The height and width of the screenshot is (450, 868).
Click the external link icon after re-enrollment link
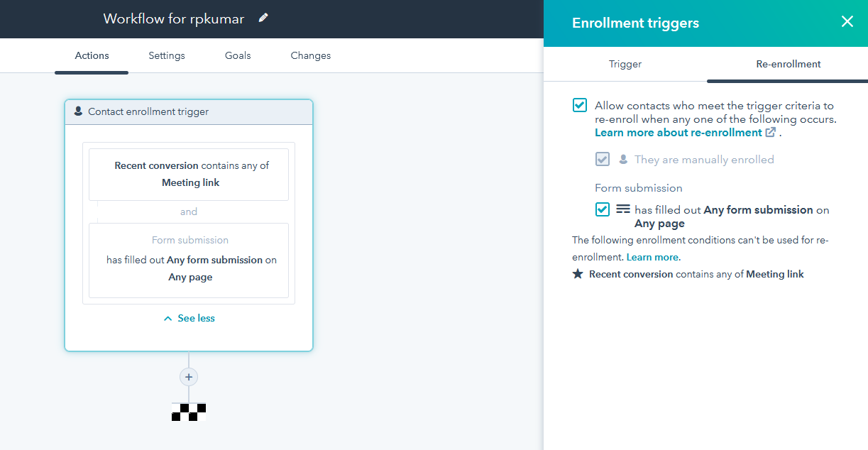(771, 132)
